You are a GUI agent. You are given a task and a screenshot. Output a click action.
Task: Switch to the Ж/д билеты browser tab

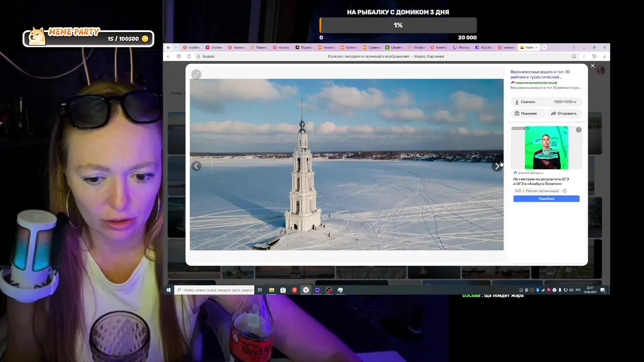coord(484,47)
